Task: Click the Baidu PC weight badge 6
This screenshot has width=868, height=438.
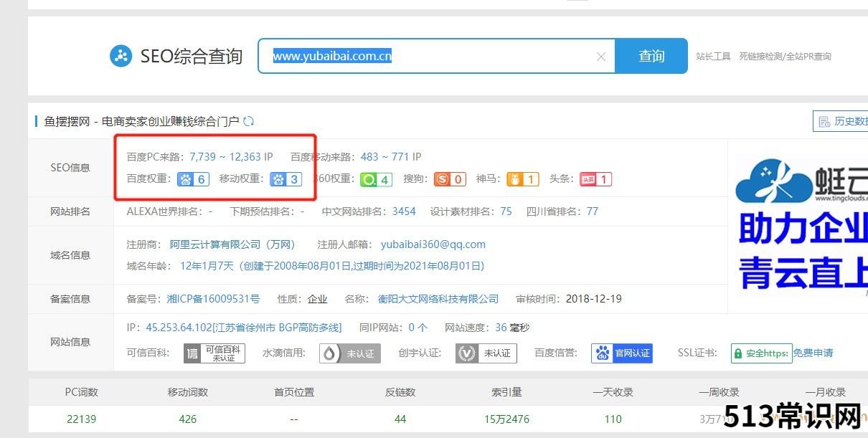Action: coord(194,179)
